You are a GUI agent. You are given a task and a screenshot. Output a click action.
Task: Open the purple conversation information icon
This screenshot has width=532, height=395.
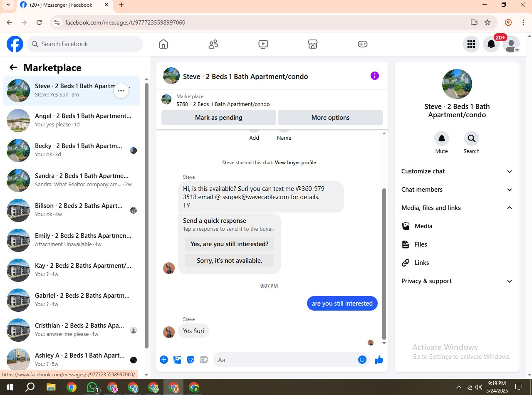[375, 76]
